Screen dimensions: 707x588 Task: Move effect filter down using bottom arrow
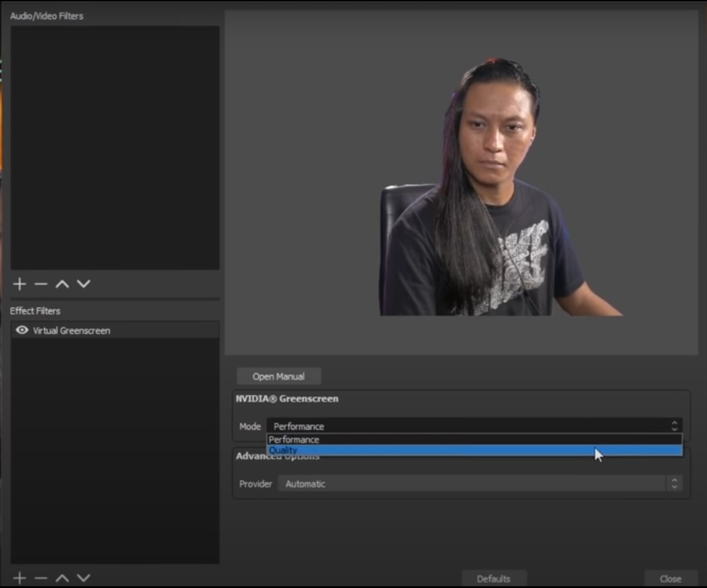click(83, 578)
